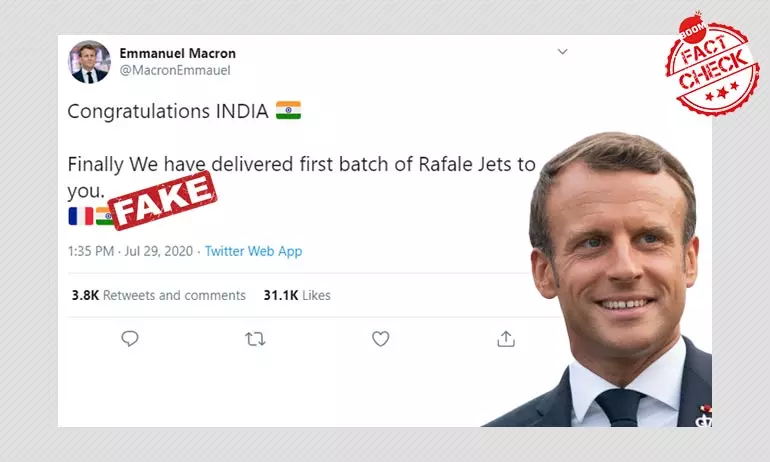Image resolution: width=770 pixels, height=462 pixels.
Task: Open the @MacronEmmauel handle
Action: click(x=175, y=70)
